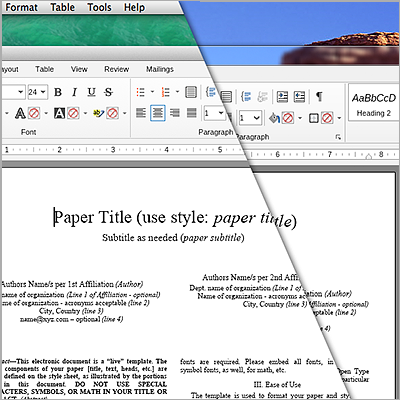Click no-color swatch beside borders icon

click(327, 118)
